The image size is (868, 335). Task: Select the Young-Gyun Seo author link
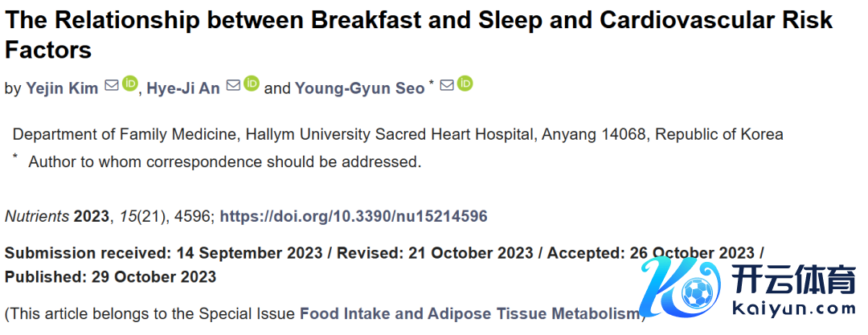(359, 88)
